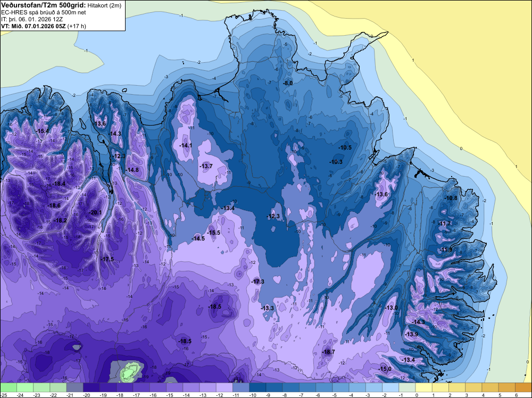Click the -1 pale green legend swatch

[x=407, y=387]
